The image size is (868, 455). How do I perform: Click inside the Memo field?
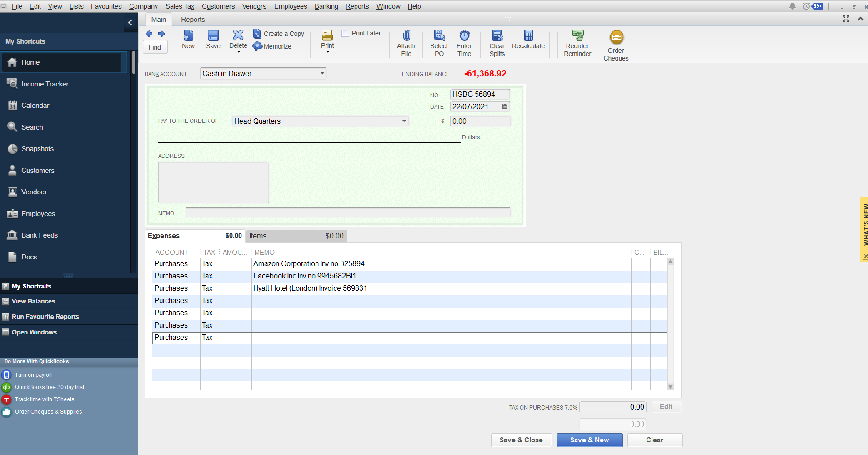348,212
